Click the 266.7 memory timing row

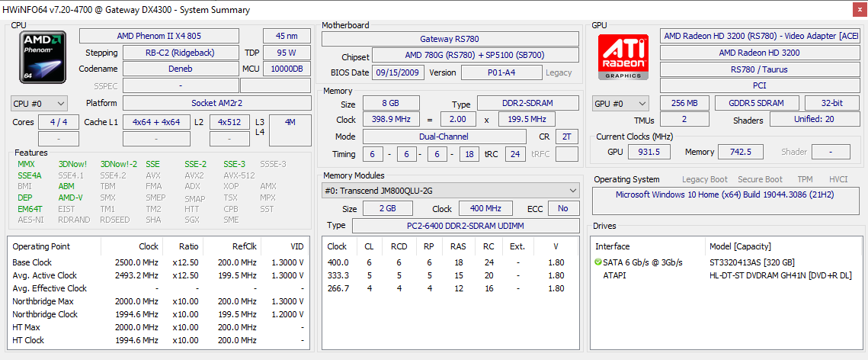click(450, 288)
